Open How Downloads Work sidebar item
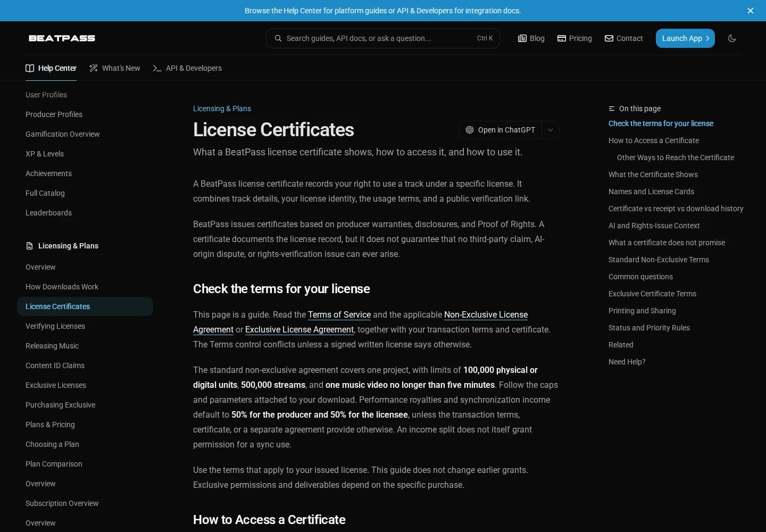 62,287
